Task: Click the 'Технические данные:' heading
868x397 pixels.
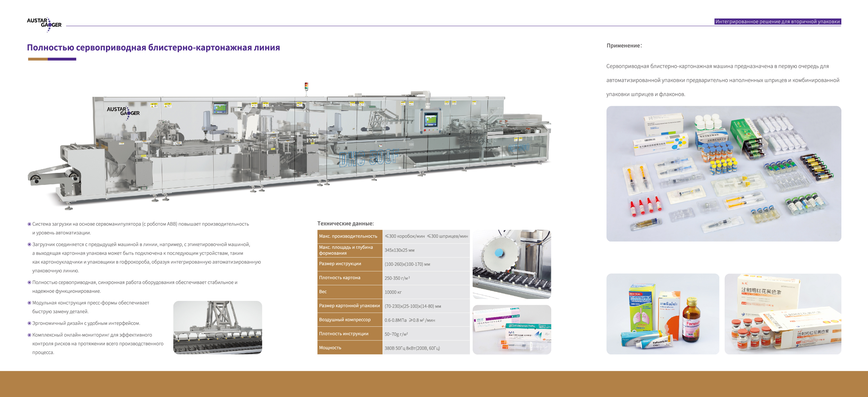Action: [x=346, y=224]
